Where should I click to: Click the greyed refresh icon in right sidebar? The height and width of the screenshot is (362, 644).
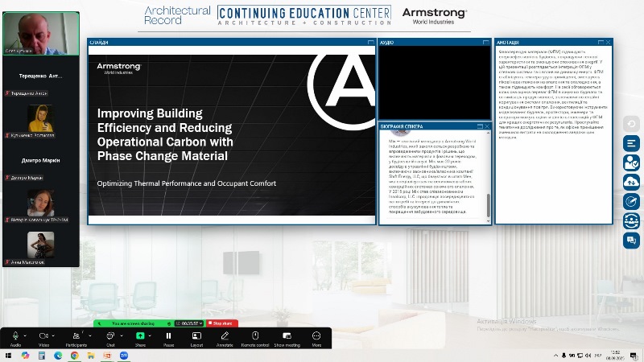pyautogui.click(x=631, y=124)
